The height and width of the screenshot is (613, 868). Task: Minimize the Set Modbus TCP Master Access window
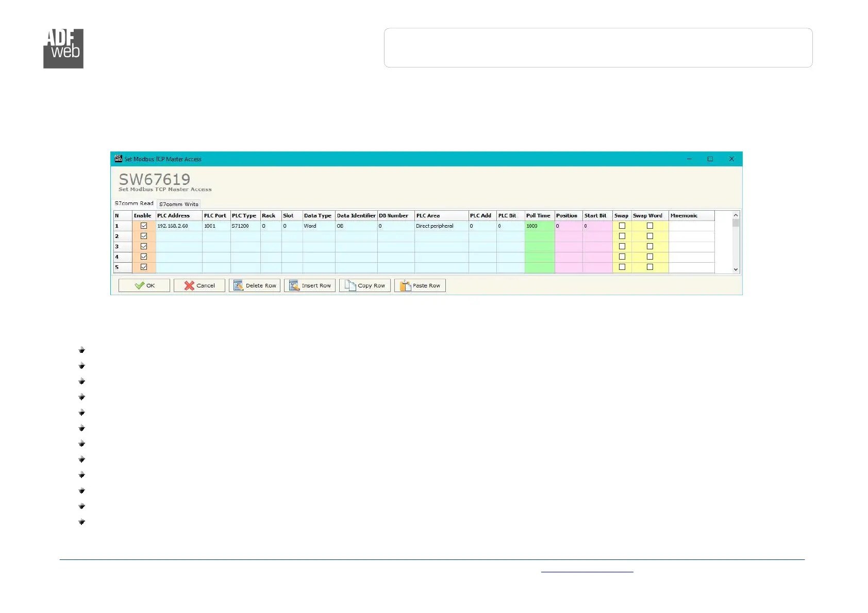tap(689, 159)
